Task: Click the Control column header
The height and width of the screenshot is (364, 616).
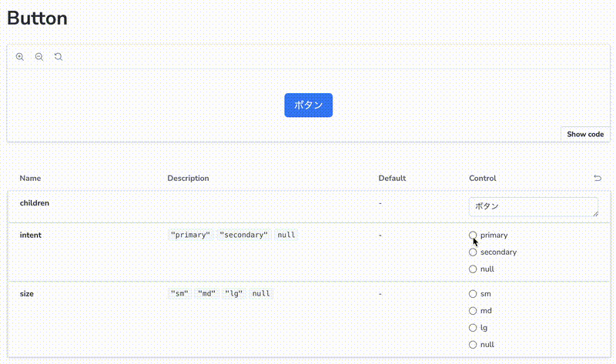Action: click(x=483, y=179)
